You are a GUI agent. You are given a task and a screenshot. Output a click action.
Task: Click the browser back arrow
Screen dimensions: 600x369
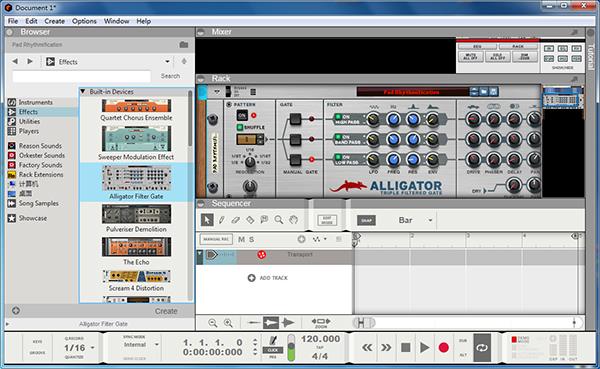click(x=15, y=61)
